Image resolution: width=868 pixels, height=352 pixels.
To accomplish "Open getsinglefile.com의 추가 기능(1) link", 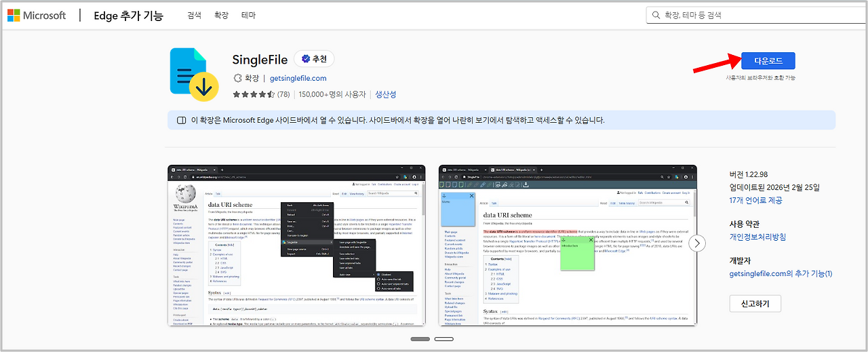I will point(781,273).
